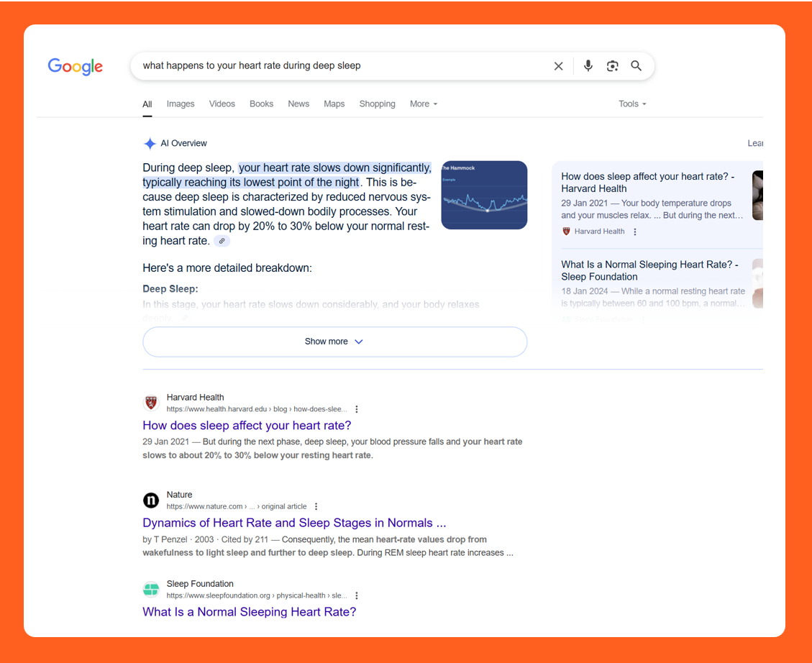The width and height of the screenshot is (812, 663).
Task: Switch to the Maps tab
Action: tap(334, 104)
